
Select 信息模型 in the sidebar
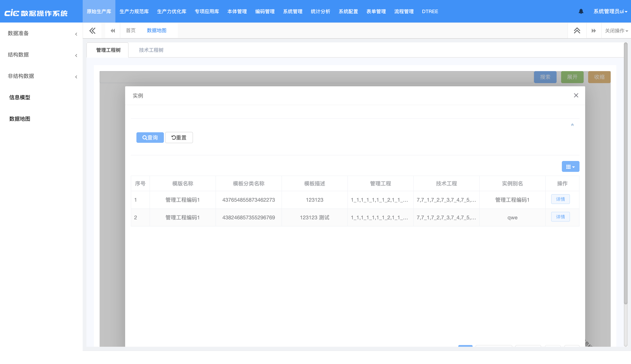[20, 98]
